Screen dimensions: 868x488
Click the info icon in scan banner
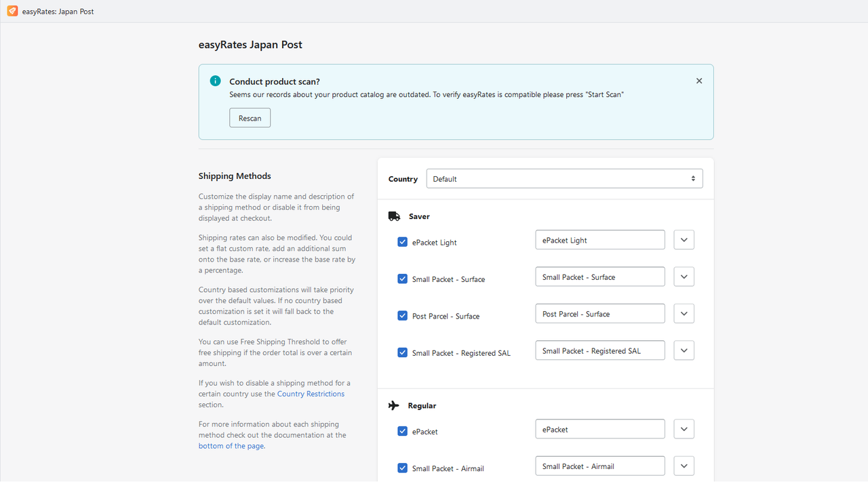pyautogui.click(x=215, y=81)
